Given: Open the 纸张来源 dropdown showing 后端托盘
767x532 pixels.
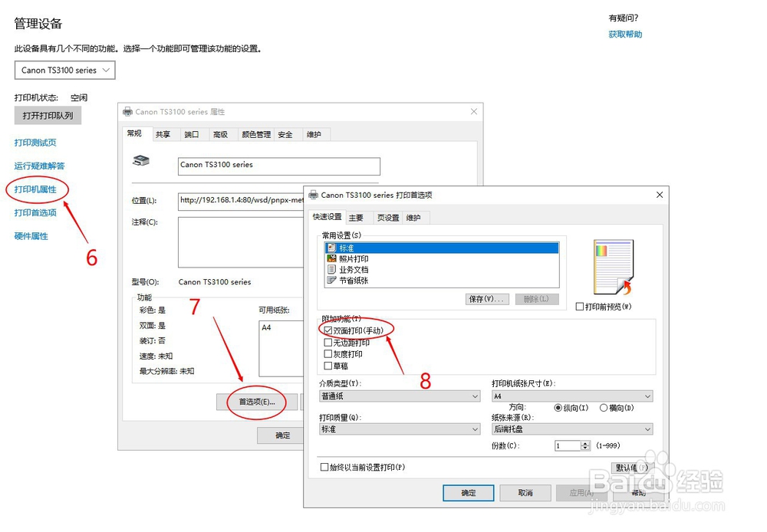Looking at the screenshot, I should (571, 429).
